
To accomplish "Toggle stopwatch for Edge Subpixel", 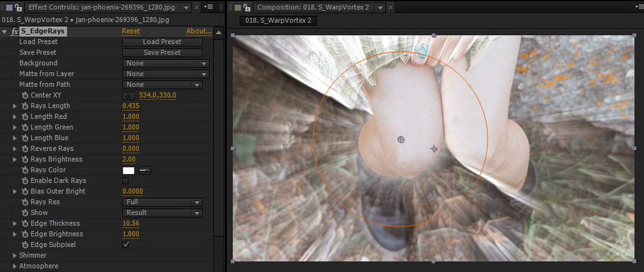I will (24, 245).
